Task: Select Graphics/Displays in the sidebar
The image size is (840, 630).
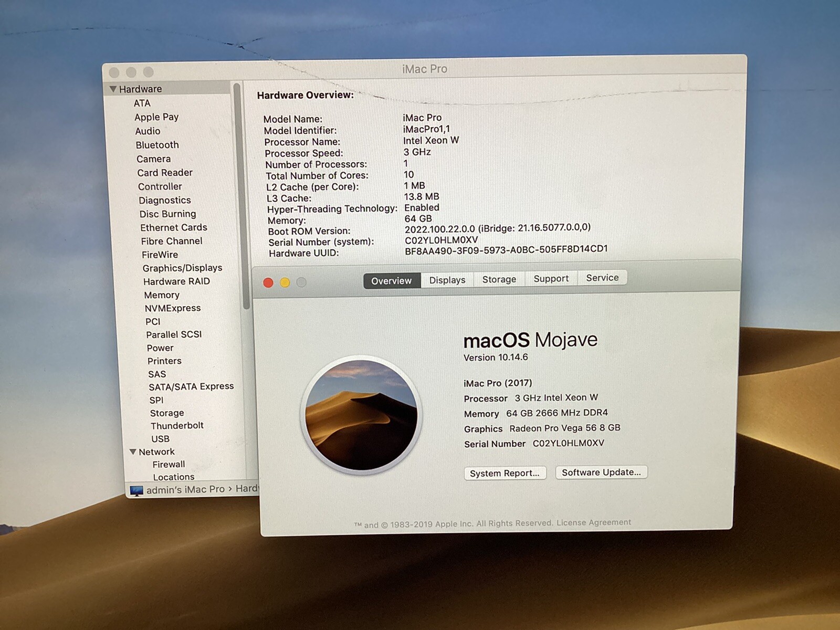Action: (x=183, y=268)
